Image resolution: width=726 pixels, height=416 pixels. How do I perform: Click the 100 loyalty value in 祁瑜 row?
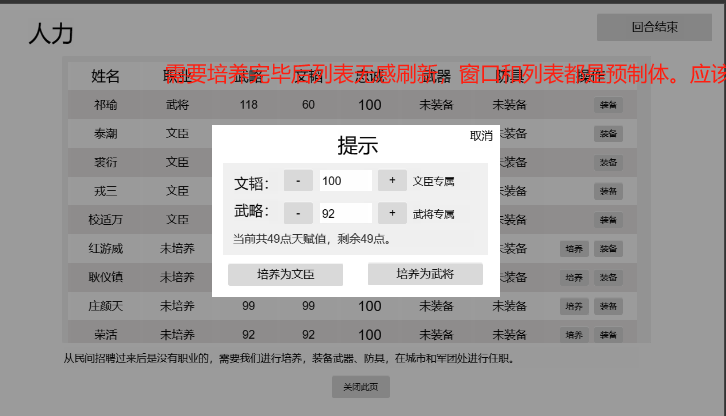(x=369, y=105)
